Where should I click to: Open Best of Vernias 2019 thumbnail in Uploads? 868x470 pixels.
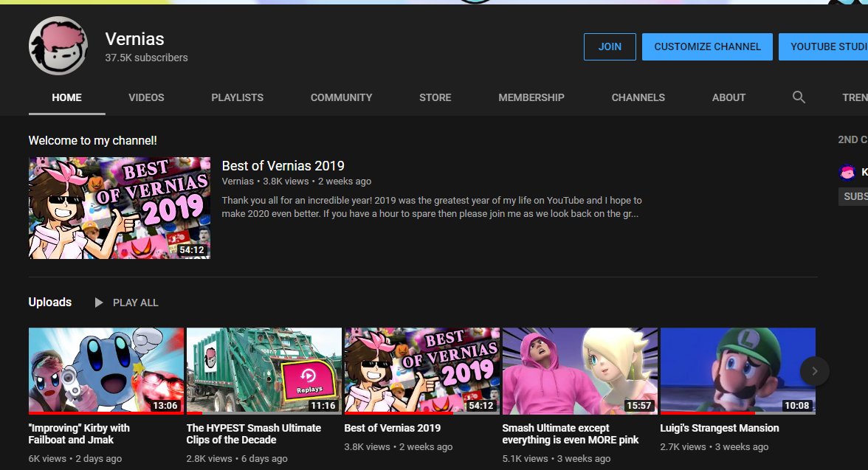422,371
